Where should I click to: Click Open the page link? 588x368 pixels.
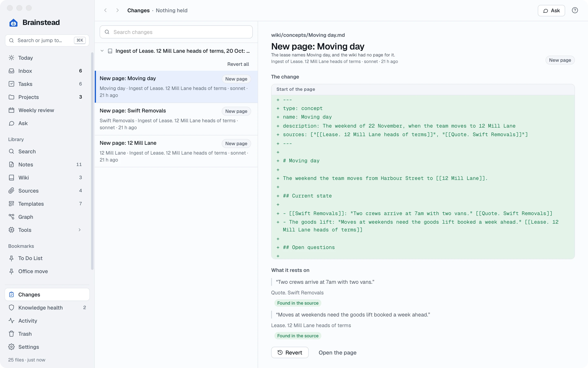(337, 352)
